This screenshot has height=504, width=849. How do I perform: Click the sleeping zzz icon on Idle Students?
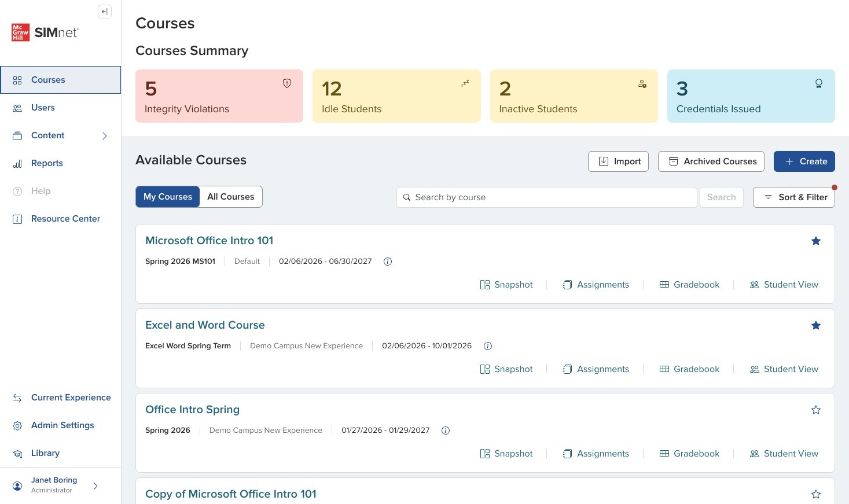tap(465, 83)
